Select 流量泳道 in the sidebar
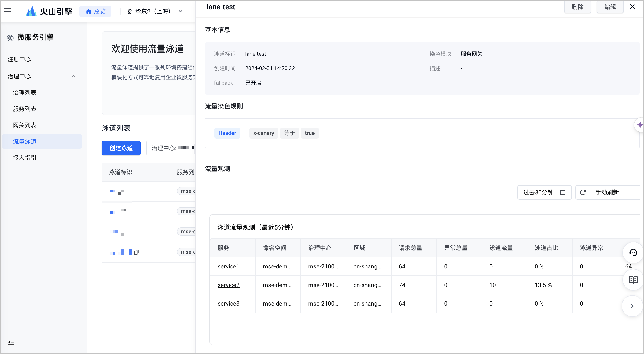644x354 pixels. (41, 141)
